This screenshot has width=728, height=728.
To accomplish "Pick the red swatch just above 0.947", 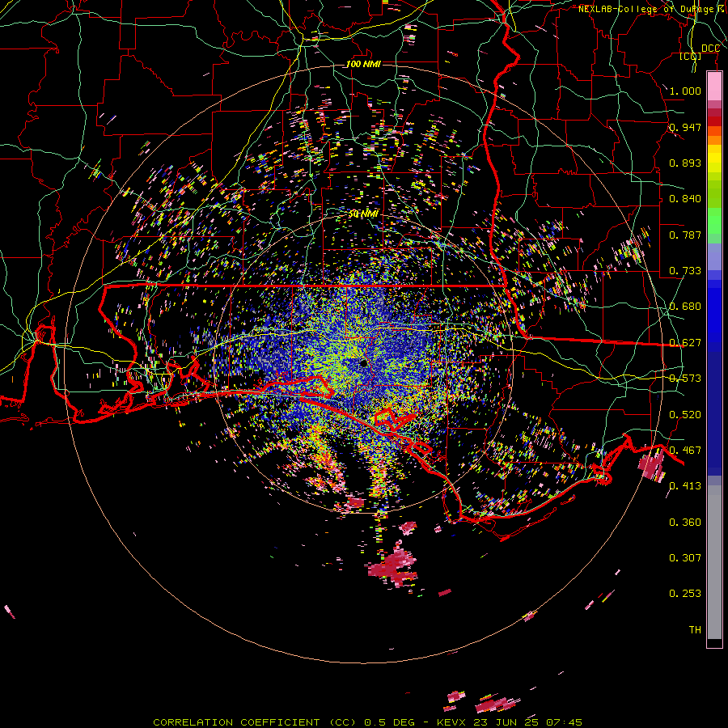I will [x=714, y=121].
